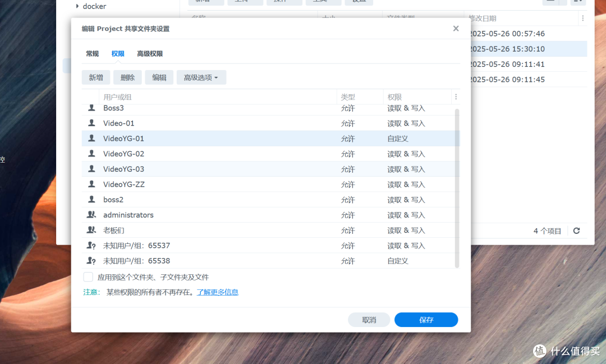This screenshot has width=606, height=364.
Task: Click 读取 & 写入 permission of administrators
Action: coord(406,215)
